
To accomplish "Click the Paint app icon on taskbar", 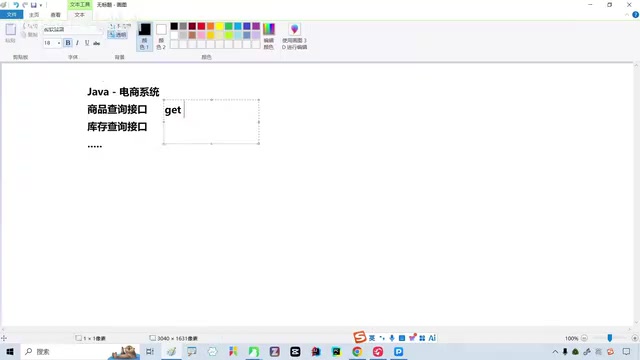I will tap(171, 351).
